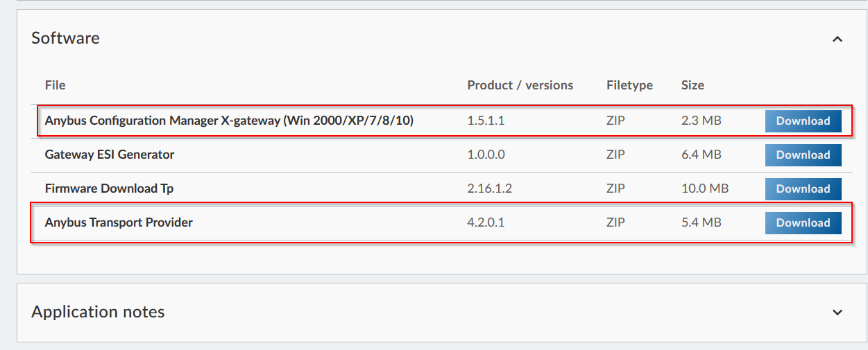
Task: Click the File column header
Action: [x=55, y=85]
